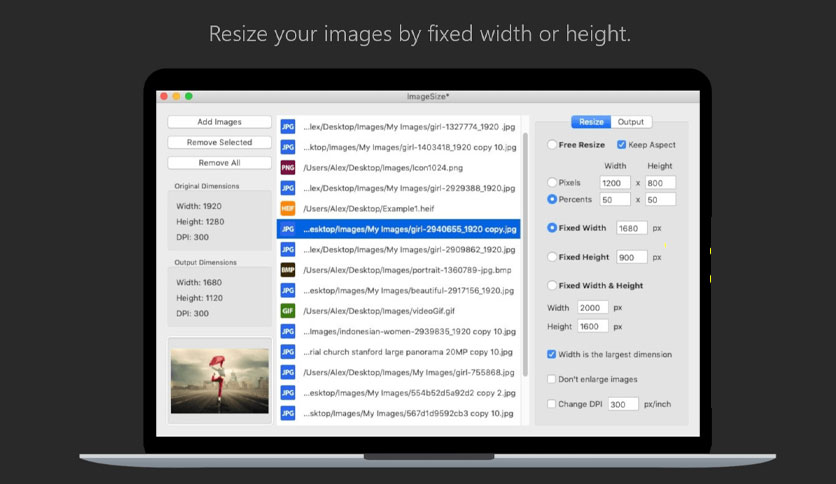Select file girl-1327774_1920 .jpg

pos(398,127)
